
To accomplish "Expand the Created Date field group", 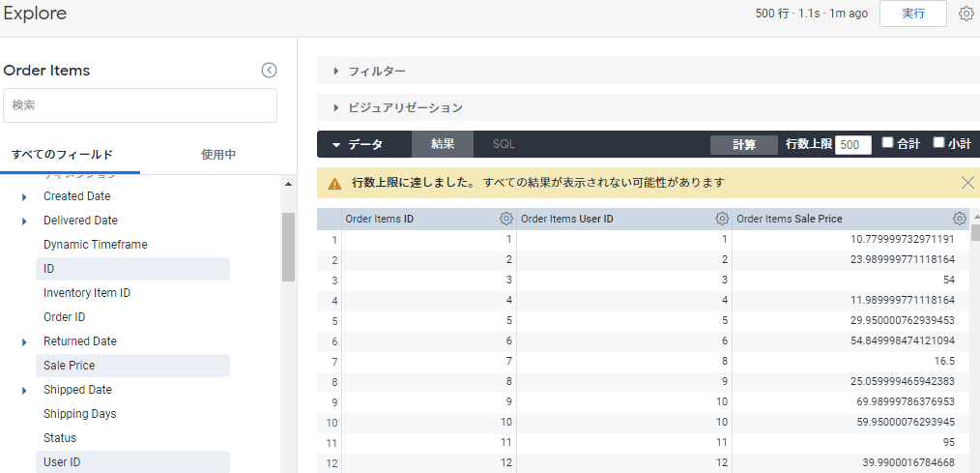I will [24, 197].
